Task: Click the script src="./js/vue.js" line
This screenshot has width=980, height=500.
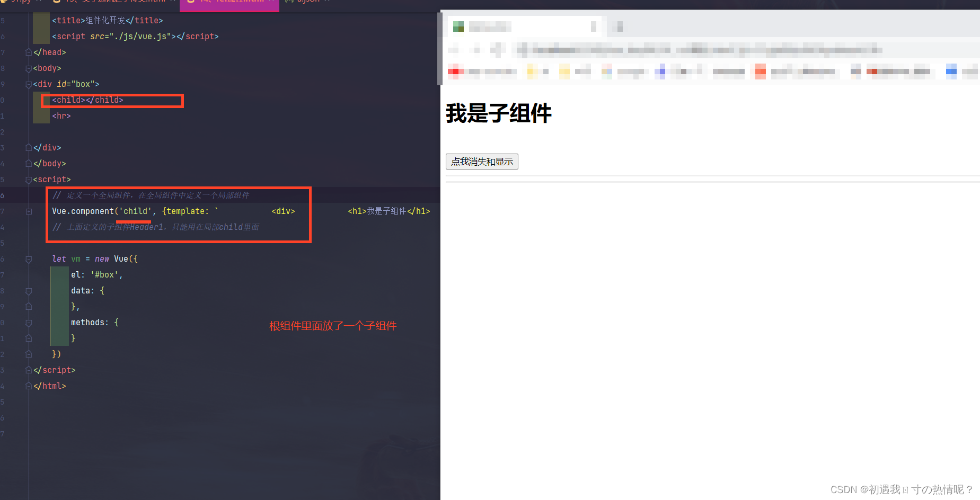Action: (135, 36)
